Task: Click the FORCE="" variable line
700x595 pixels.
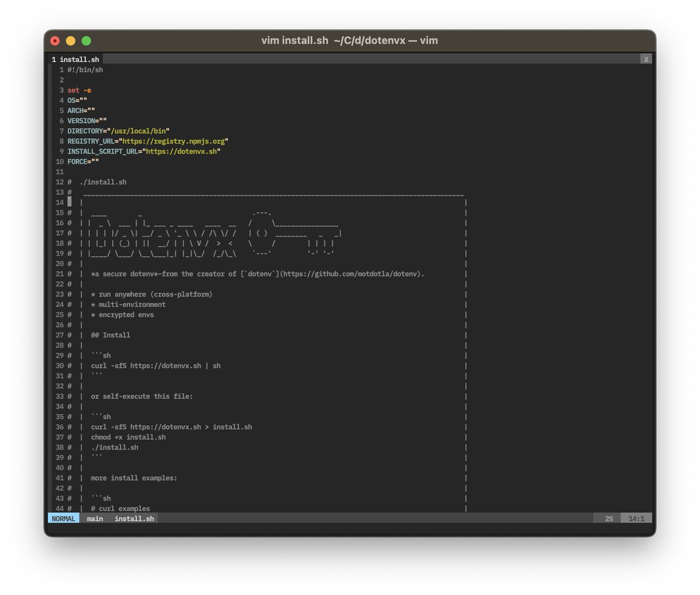Action: (83, 162)
